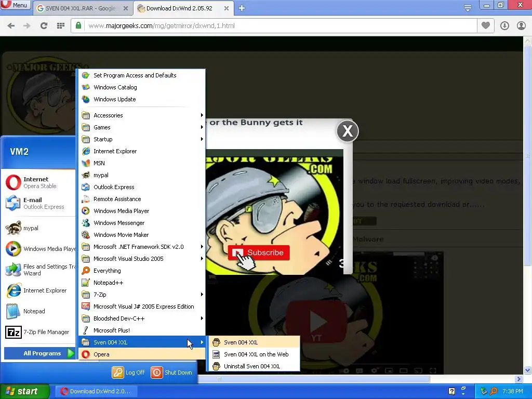Reload the current page
Screen dimensions: 532x399
coord(44,26)
